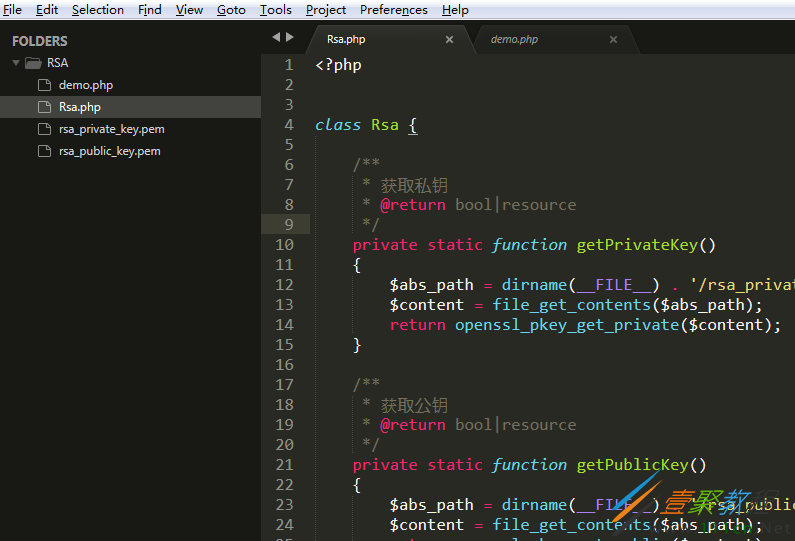Open the View menu

(x=189, y=10)
